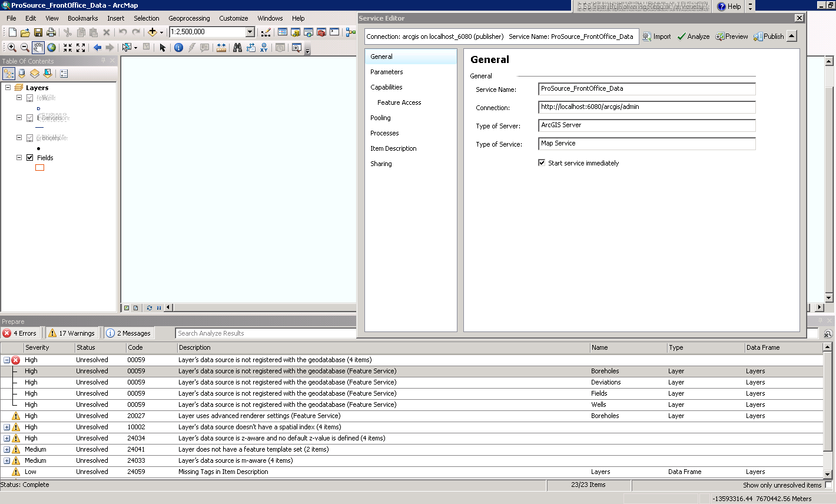Uncheck Start service immediately
This screenshot has width=836, height=504.
point(542,163)
